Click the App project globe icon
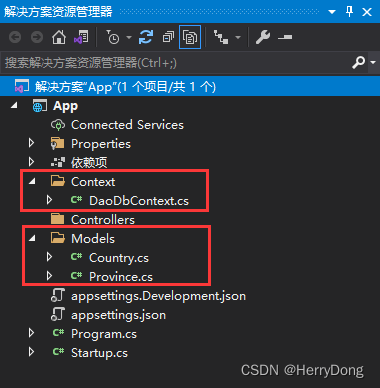380x388 pixels. (x=40, y=106)
